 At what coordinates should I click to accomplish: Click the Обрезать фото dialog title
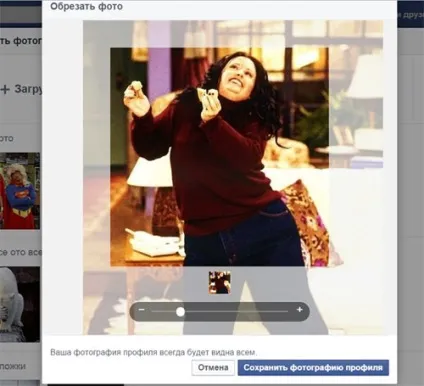pyautogui.click(x=86, y=6)
